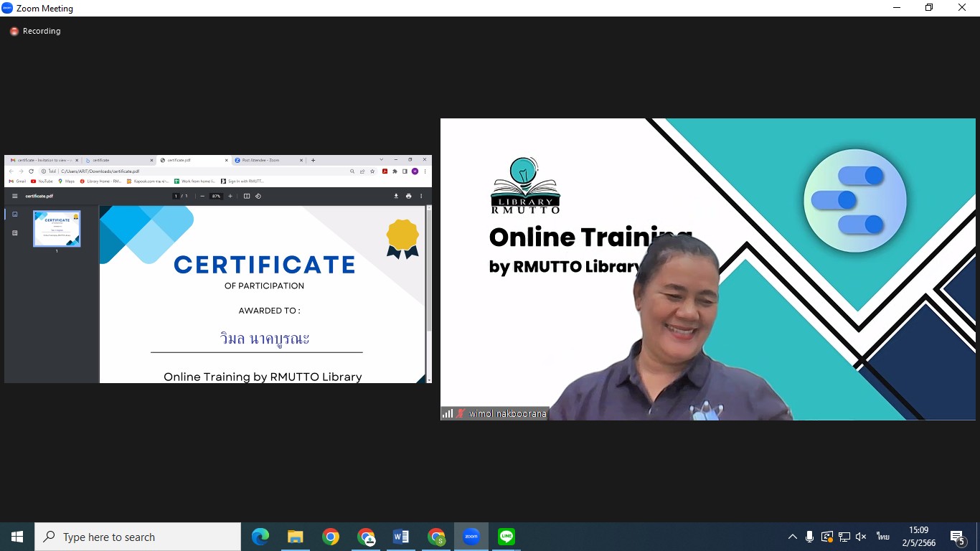
Task: Open the Library Home bookmark
Action: click(101, 182)
